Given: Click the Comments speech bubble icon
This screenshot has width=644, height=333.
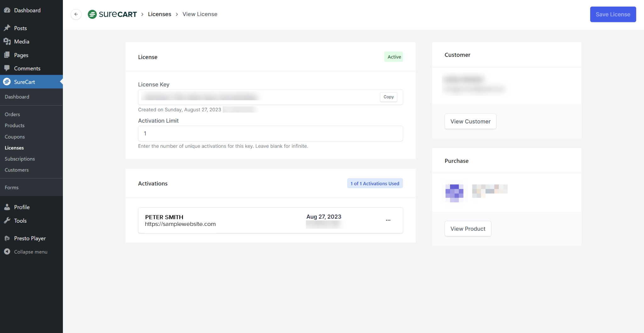Looking at the screenshot, I should pos(8,68).
